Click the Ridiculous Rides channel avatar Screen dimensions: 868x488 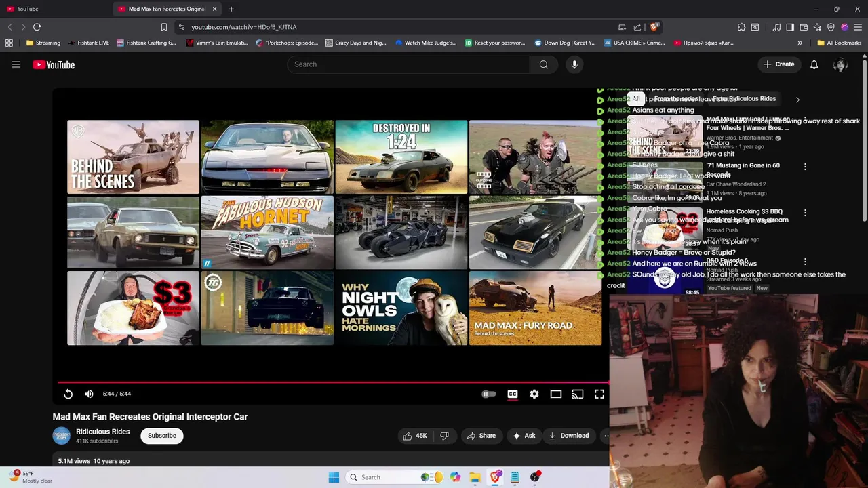[x=61, y=436]
